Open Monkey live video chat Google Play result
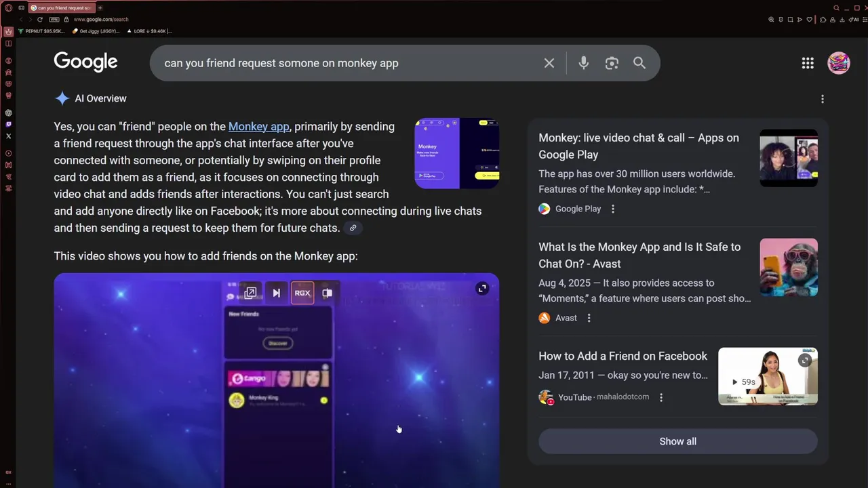 pyautogui.click(x=639, y=146)
